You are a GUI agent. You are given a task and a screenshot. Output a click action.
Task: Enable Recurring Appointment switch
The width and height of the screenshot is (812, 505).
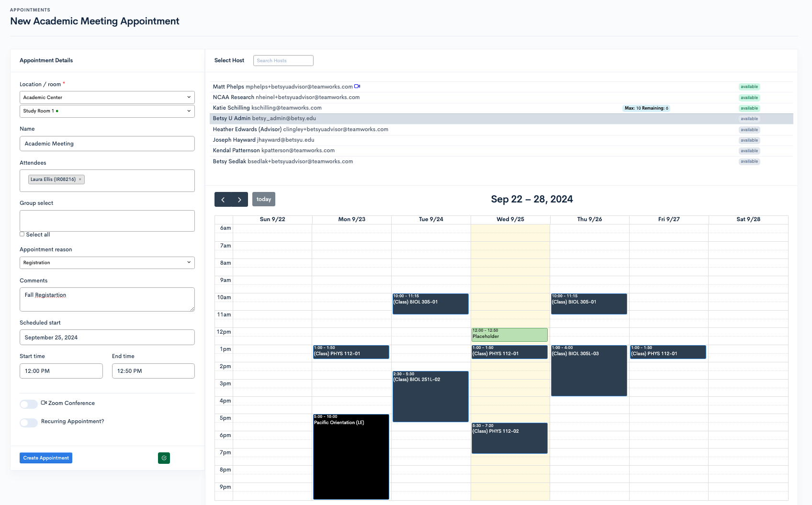coord(29,422)
